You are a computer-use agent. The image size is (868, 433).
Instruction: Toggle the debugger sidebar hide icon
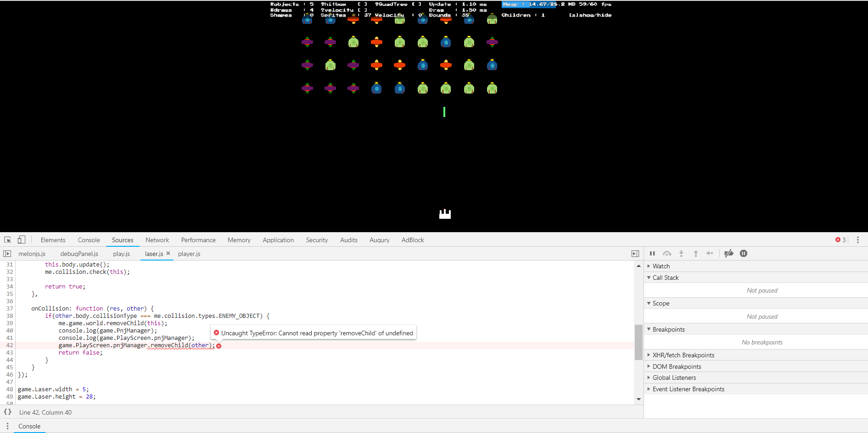[635, 254]
